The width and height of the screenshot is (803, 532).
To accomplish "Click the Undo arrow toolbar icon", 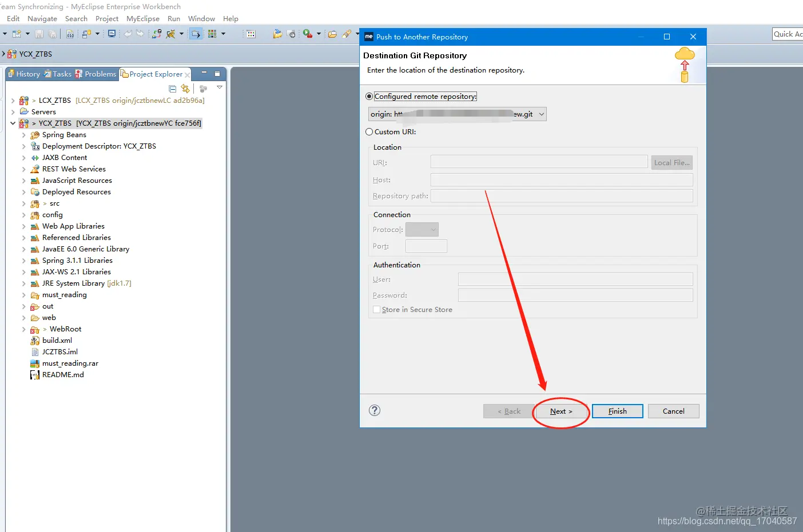I will (128, 34).
